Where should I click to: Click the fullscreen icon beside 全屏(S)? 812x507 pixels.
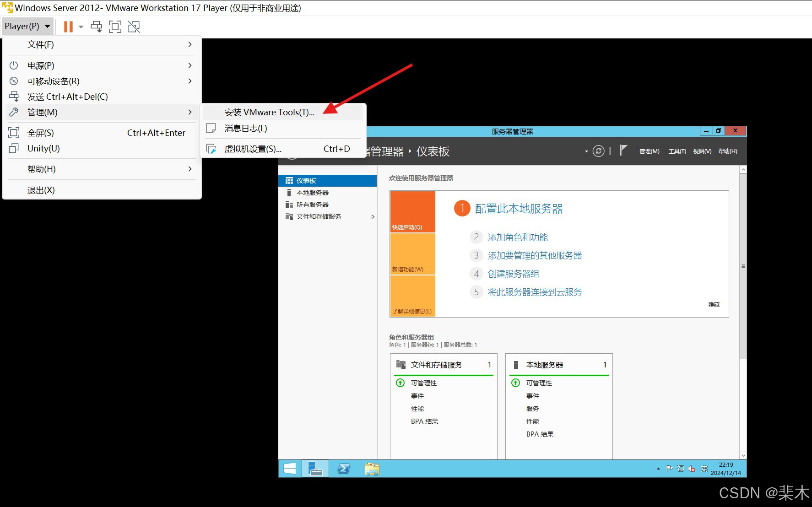point(14,133)
